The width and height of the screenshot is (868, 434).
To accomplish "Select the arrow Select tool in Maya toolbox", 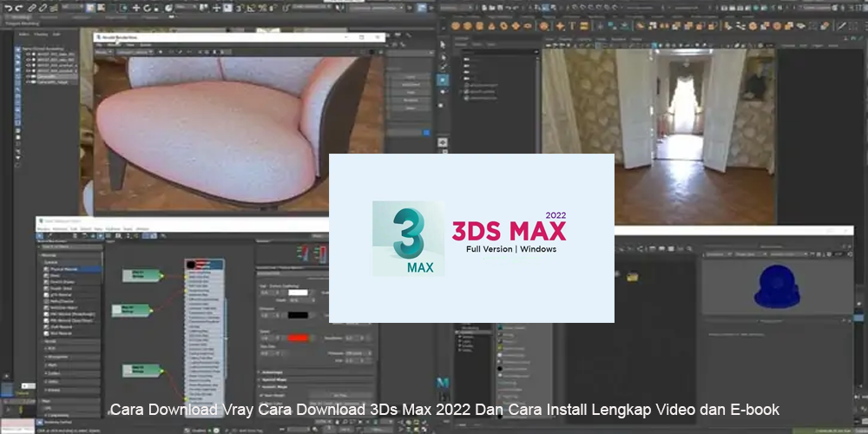I will point(443,45).
